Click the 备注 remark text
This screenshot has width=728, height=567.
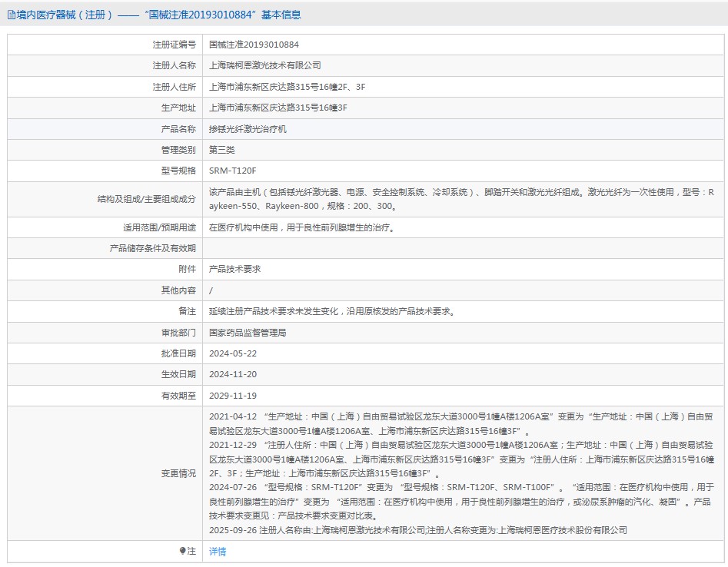[332, 311]
